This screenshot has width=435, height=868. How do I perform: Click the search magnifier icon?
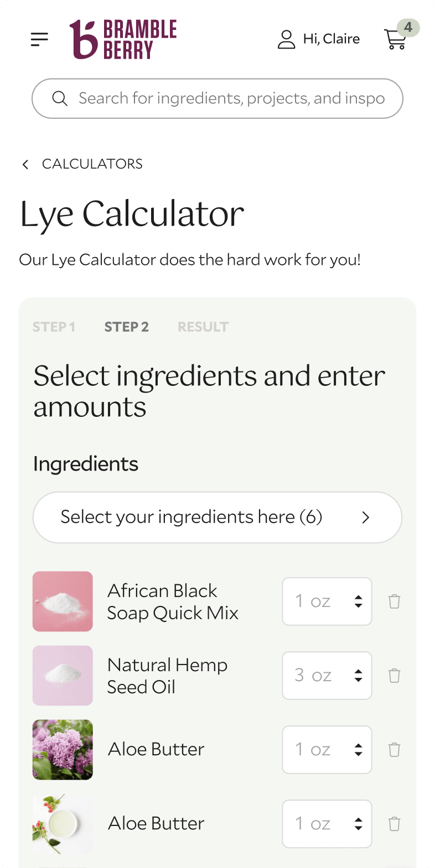tap(60, 98)
